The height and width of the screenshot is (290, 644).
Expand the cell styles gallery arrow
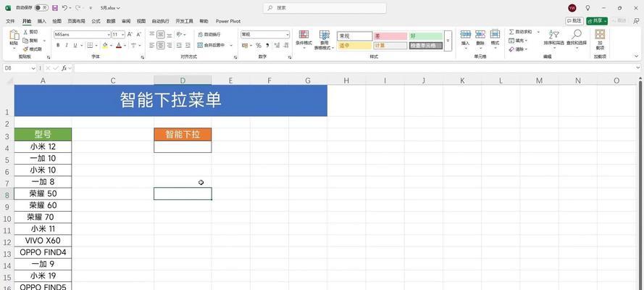pyautogui.click(x=448, y=41)
